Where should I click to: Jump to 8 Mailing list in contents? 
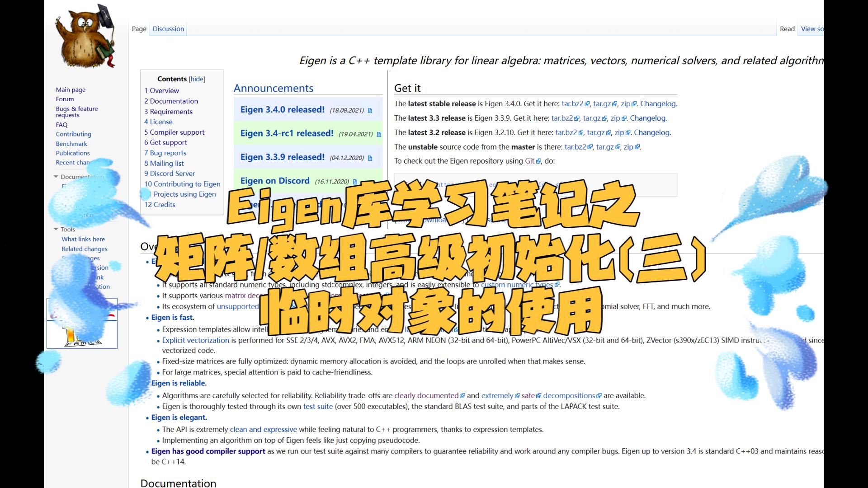[x=164, y=163]
